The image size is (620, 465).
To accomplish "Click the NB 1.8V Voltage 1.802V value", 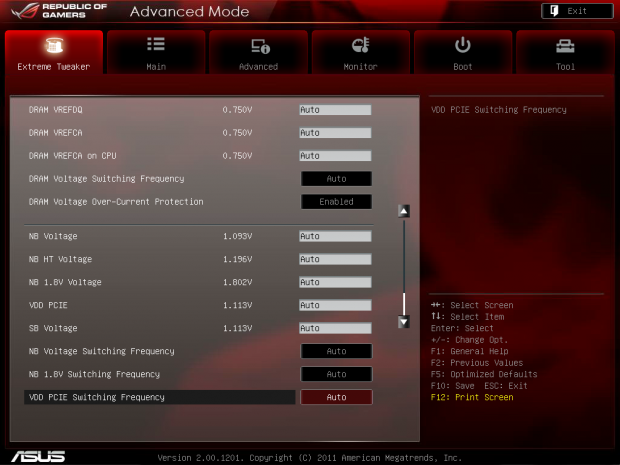I will [237, 282].
